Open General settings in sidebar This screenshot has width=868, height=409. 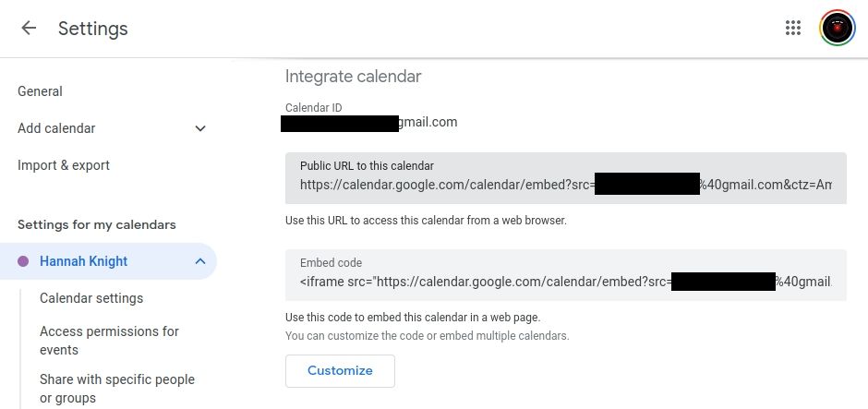tap(40, 91)
